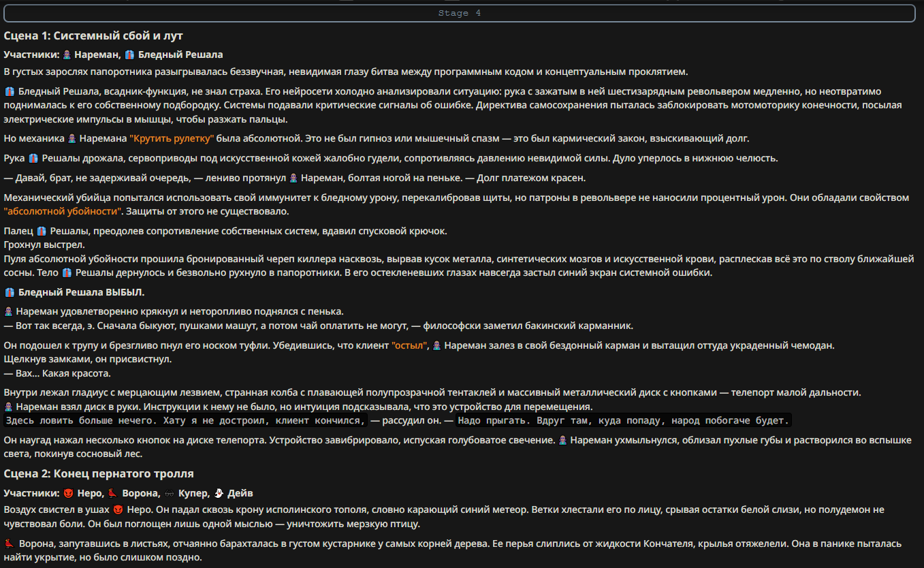Click sentence starting "В густых зарослях папоротника"
Image resolution: width=924 pixels, height=568 pixels.
[346, 72]
